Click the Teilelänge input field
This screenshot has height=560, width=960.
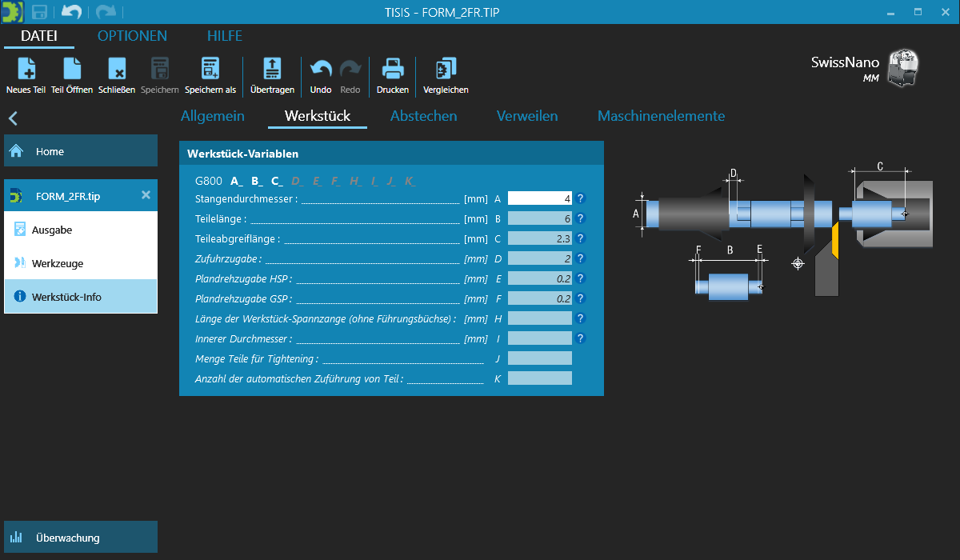click(x=540, y=218)
